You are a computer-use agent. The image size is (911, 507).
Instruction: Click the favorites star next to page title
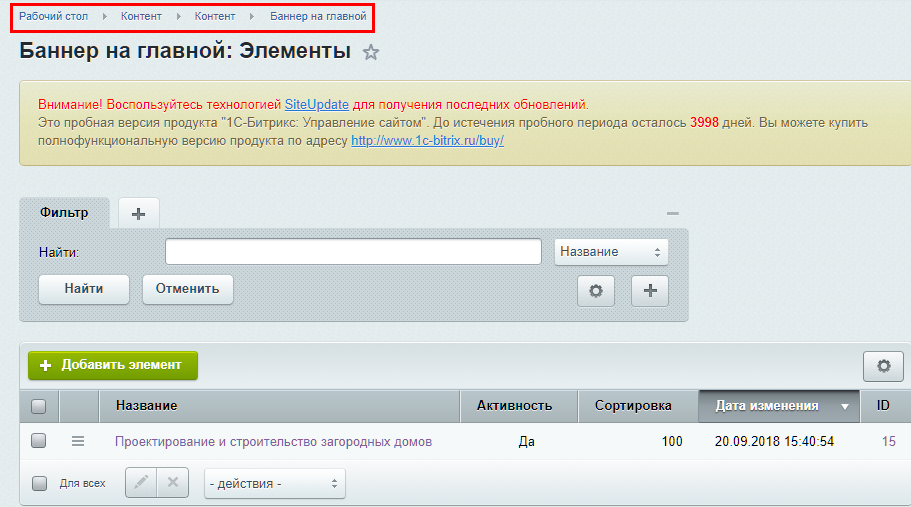click(371, 53)
